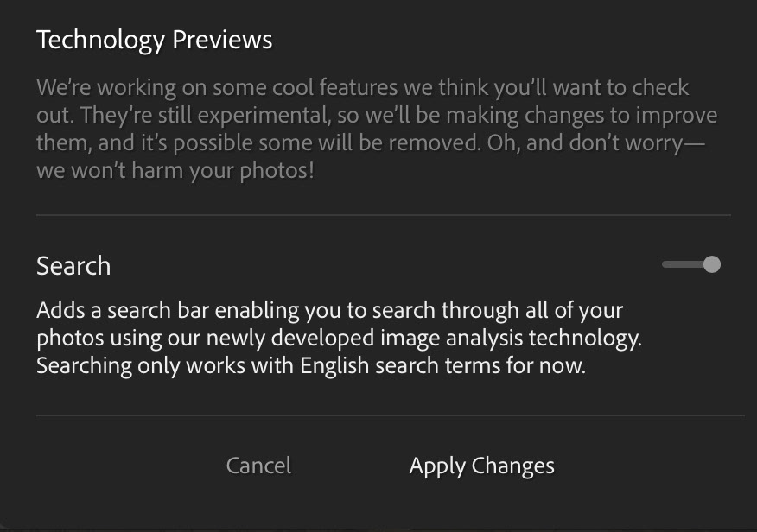Click the Search toggle's round knob
The width and height of the screenshot is (757, 532).
[x=712, y=264]
